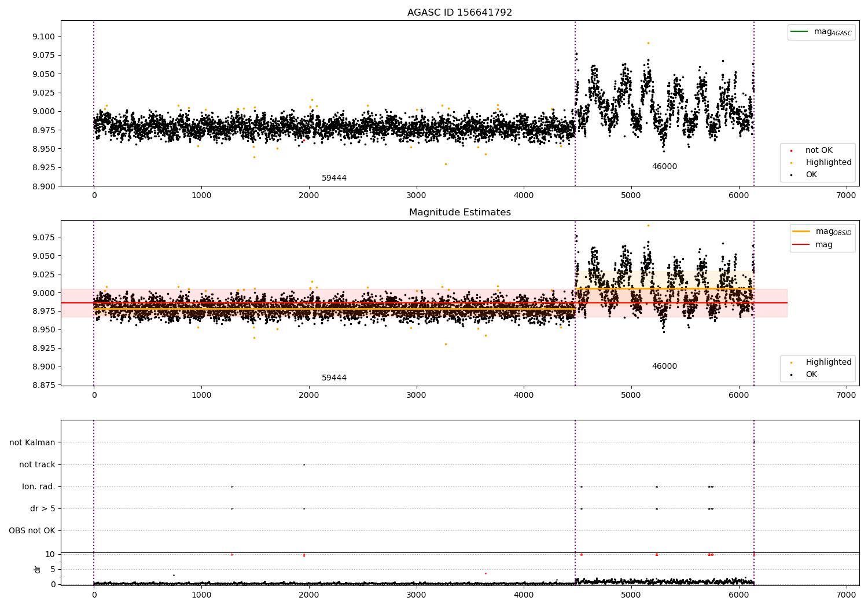The height and width of the screenshot is (608, 868).
Task: Click the '8.875' y-tick label in middle plot
Action: pos(44,385)
